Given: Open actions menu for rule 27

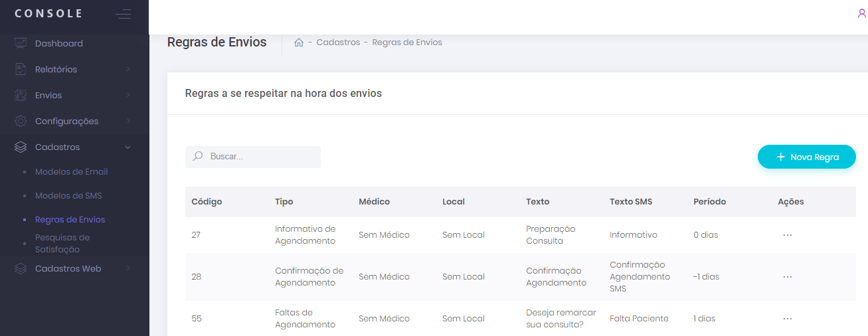Looking at the screenshot, I should click(787, 235).
